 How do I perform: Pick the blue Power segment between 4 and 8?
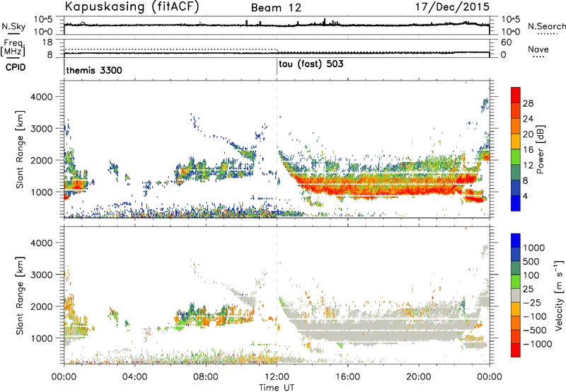click(x=516, y=188)
